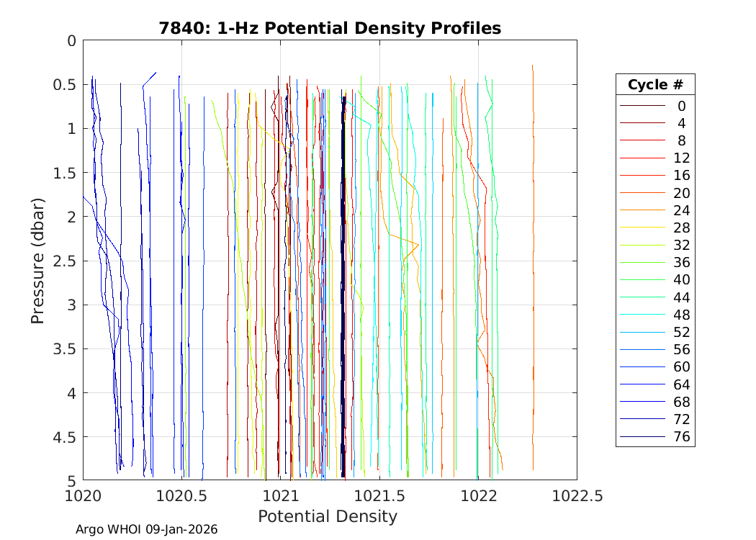Click the "Cycle #" legend header
This screenshot has width=756, height=540.
click(x=655, y=84)
